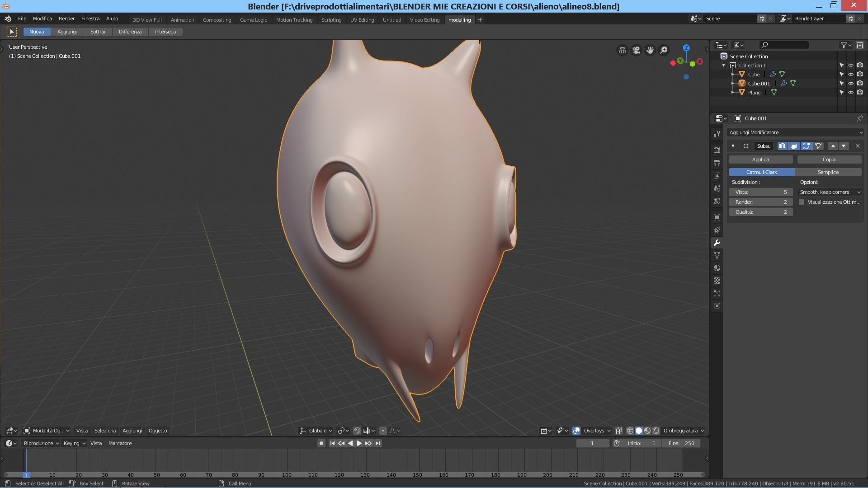Open the Material properties tab icon
868x488 pixels.
[717, 268]
